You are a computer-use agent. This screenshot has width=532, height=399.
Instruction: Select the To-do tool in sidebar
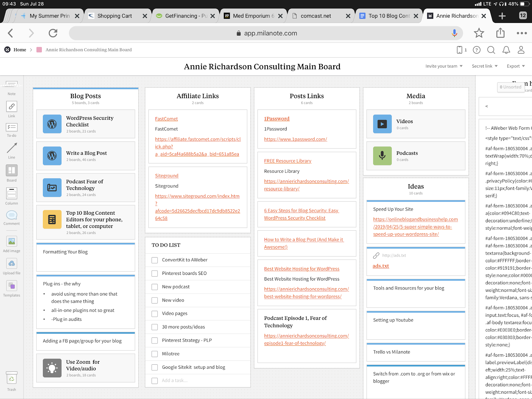click(12, 130)
